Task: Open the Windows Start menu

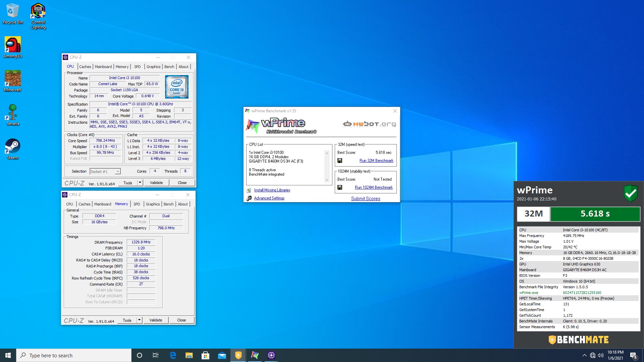Action: [8, 355]
